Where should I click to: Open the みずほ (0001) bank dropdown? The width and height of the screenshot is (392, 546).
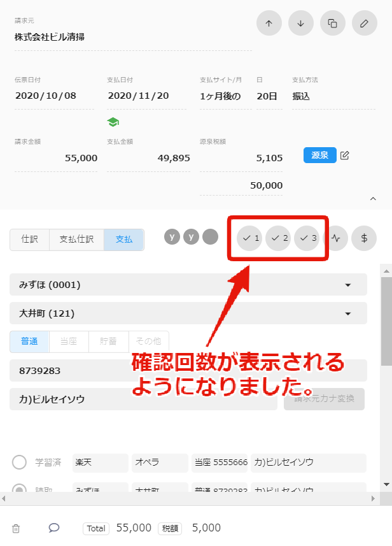click(188, 285)
